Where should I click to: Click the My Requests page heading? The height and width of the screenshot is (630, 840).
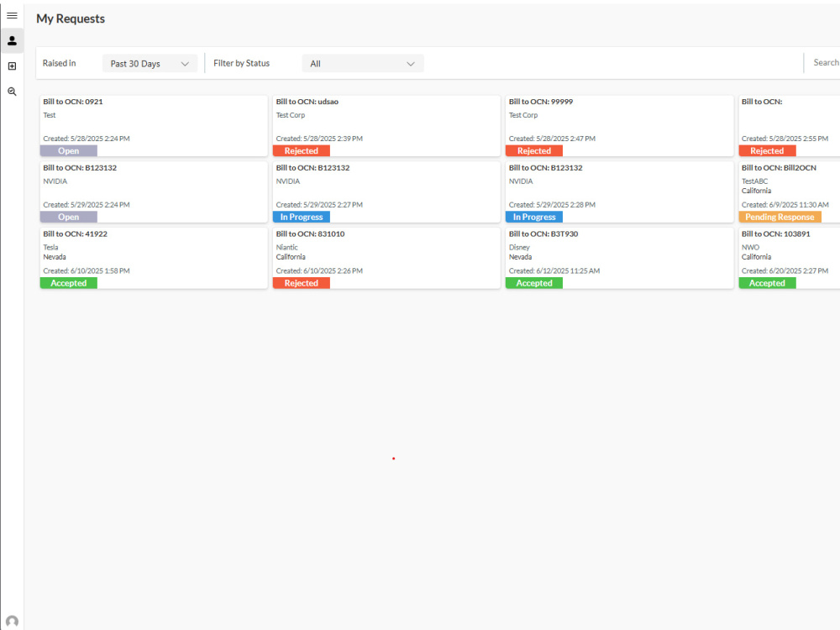[71, 18]
